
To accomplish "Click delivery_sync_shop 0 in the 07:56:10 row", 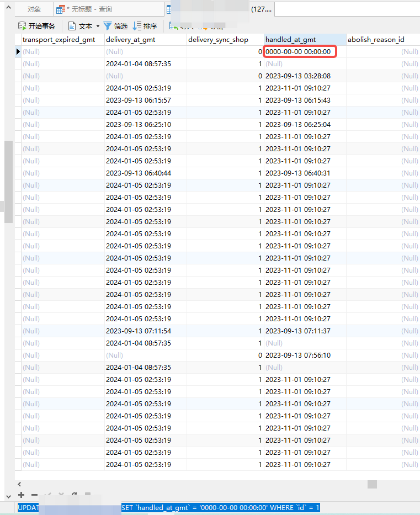I will coord(225,355).
